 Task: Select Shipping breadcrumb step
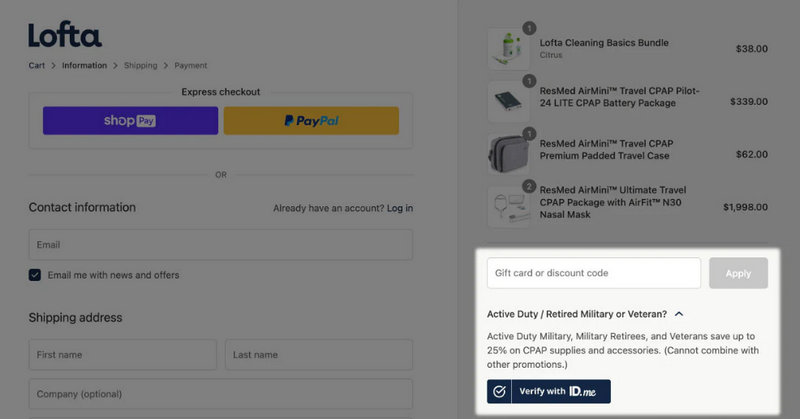click(x=140, y=66)
